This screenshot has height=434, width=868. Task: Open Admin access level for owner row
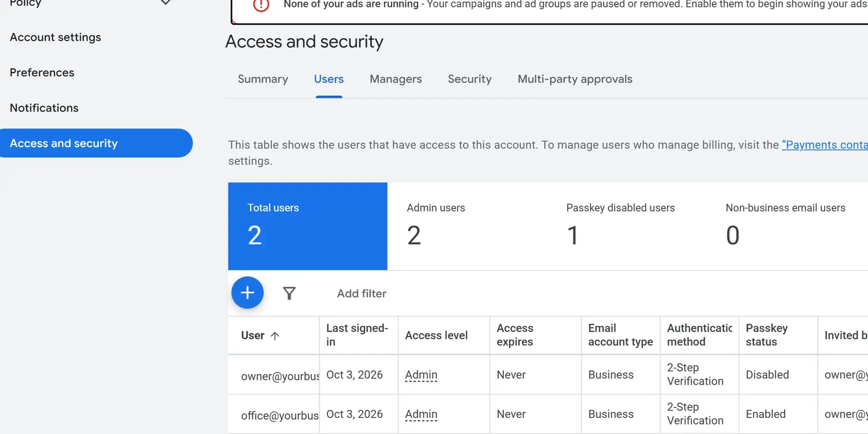tap(421, 375)
